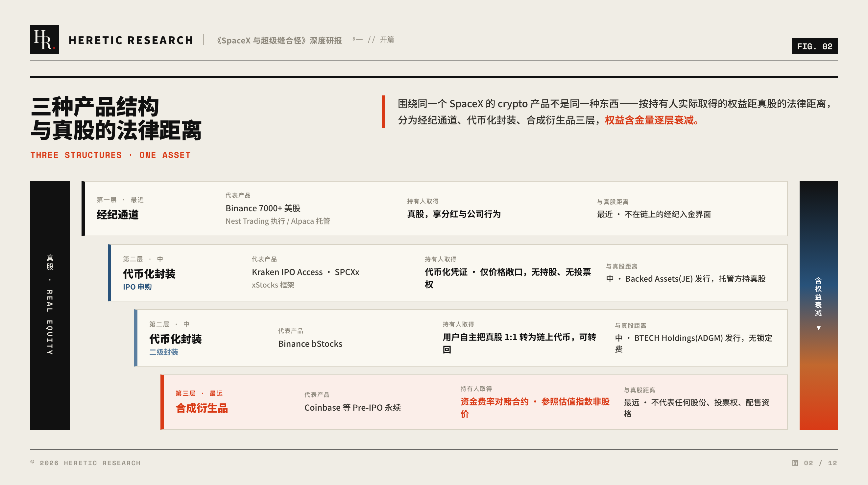Click the '代表产品' label in the 经纪通道 row
Screen dimensions: 868x485
point(238,195)
